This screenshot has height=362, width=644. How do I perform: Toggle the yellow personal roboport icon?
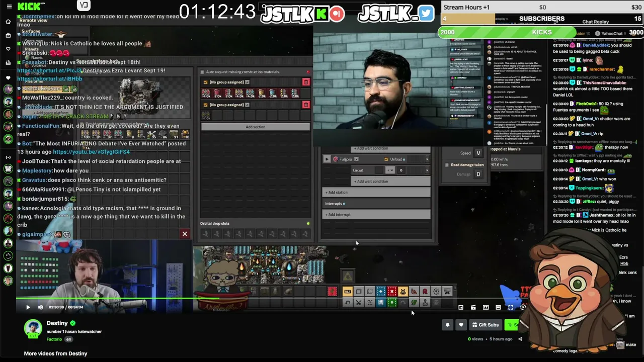pyautogui.click(x=403, y=292)
